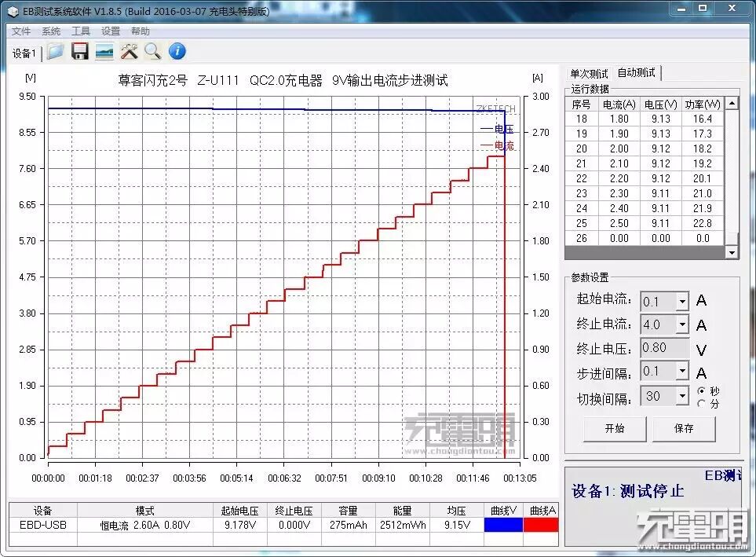Click the 开始 button
This screenshot has width=756, height=557.
pos(615,429)
